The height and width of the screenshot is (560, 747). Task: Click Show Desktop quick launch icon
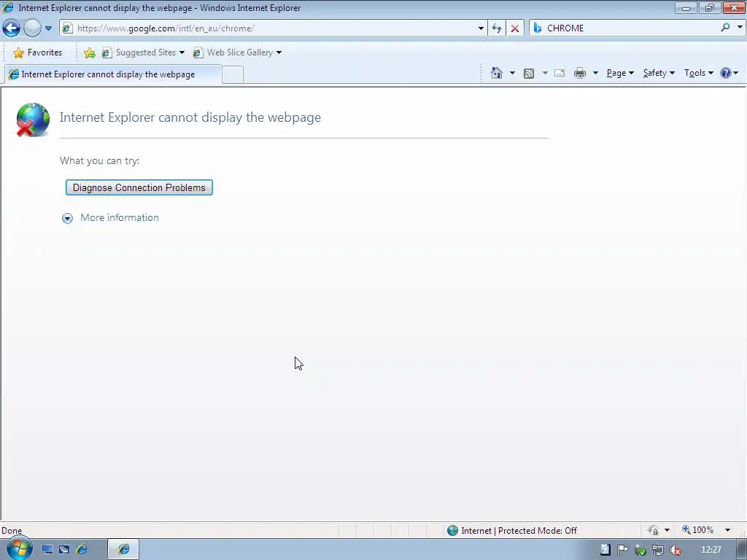click(47, 550)
